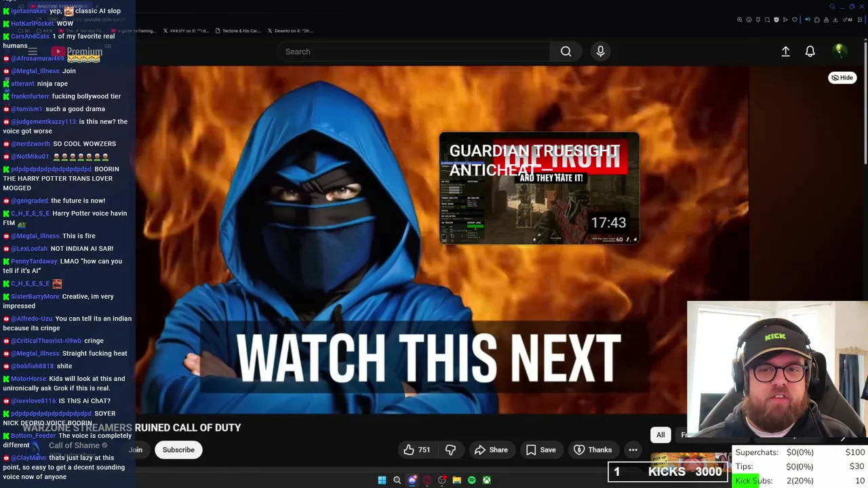Open YouTube Premium home logo
This screenshot has height=488, width=868.
[x=77, y=52]
